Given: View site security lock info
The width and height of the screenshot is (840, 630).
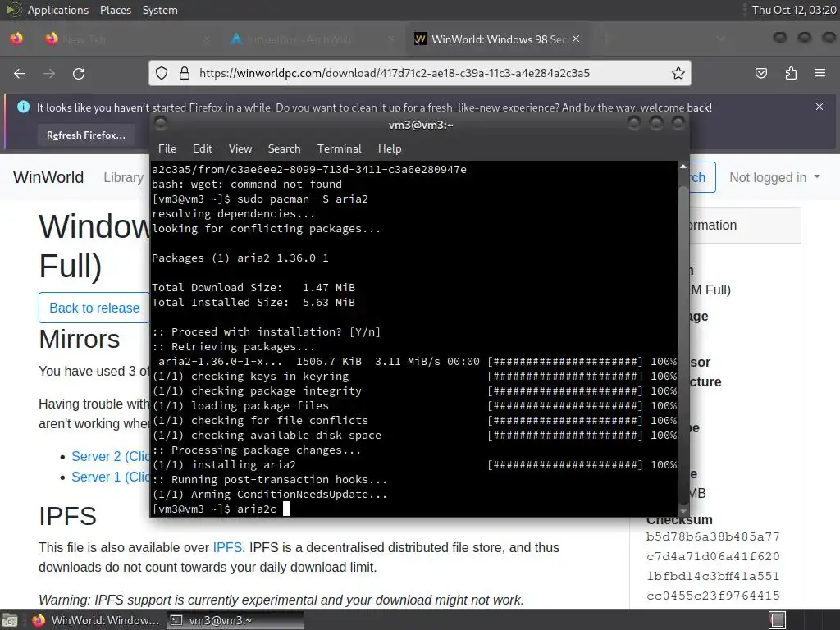Looking at the screenshot, I should coord(185,73).
